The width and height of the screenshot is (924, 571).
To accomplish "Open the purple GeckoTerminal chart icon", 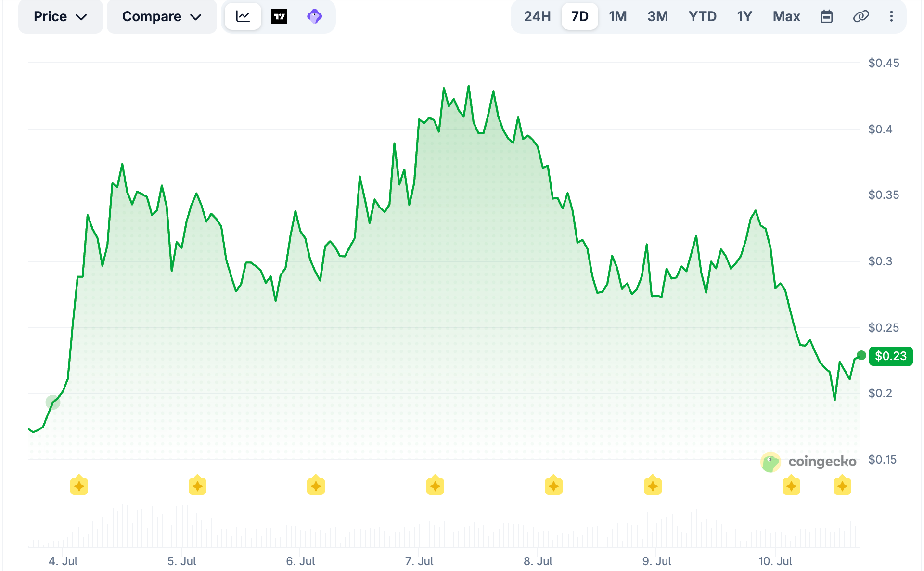I will 314,17.
